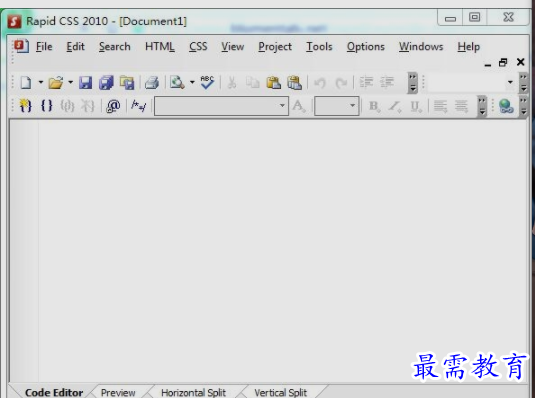Open the Find tool with the magnifier icon
The height and width of the screenshot is (398, 535).
point(177,83)
